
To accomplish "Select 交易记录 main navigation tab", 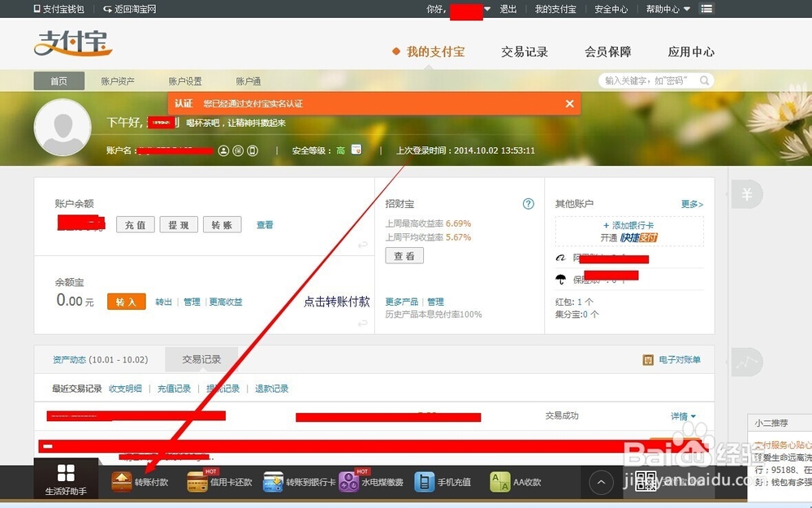I will click(x=524, y=52).
